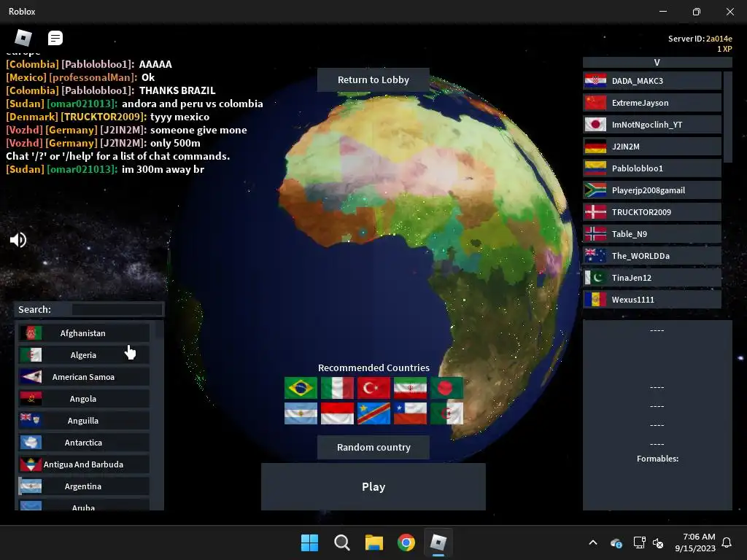Image resolution: width=747 pixels, height=560 pixels.
Task: Select player Playerjp2008gamail in player list
Action: [x=652, y=190]
